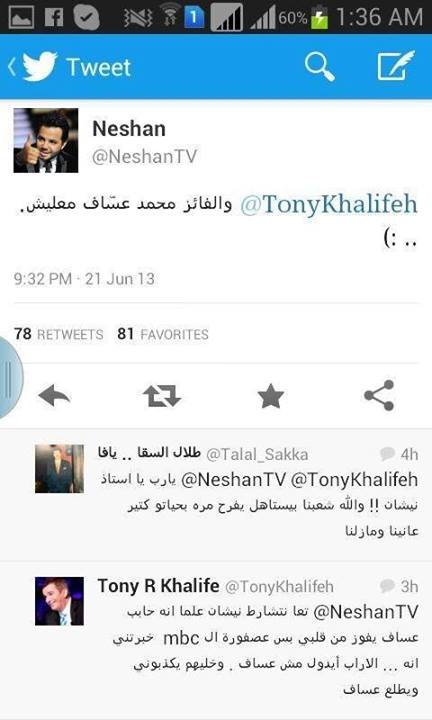Screen dimensions: 432x720
Task: Tap the reply arrow icon
Action: [x=54, y=395]
